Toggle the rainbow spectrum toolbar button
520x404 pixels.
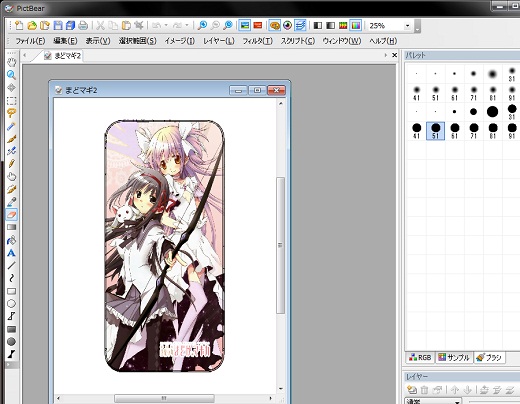click(356, 25)
